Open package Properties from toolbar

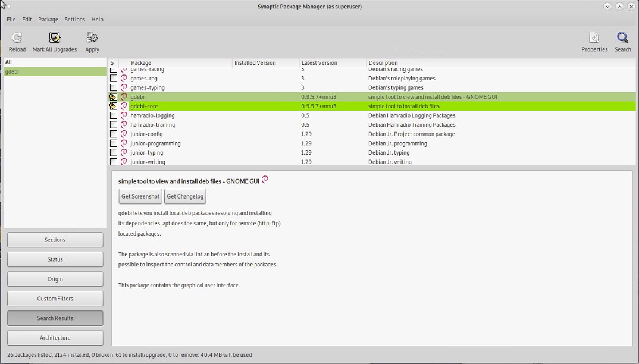(594, 39)
